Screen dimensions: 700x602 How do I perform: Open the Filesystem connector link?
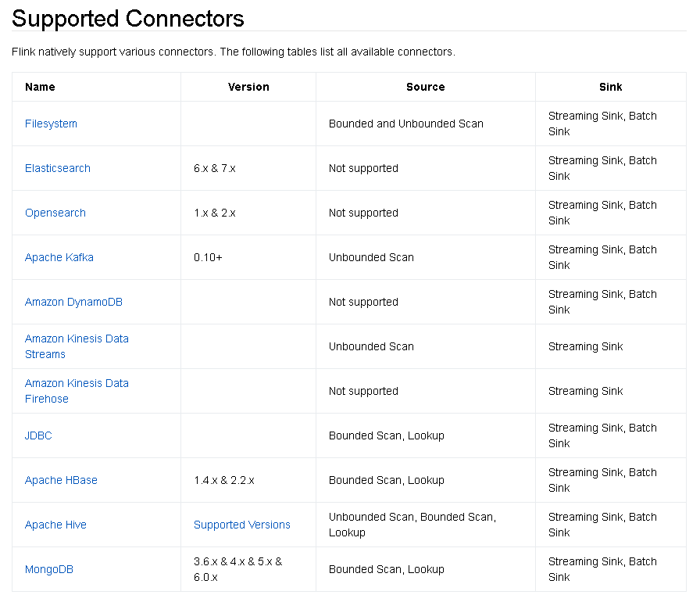(x=51, y=124)
